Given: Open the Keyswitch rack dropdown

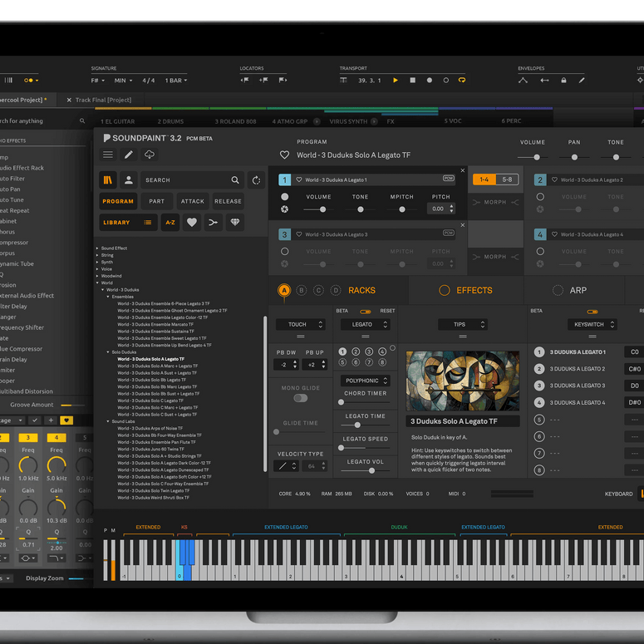Looking at the screenshot, I should point(592,325).
